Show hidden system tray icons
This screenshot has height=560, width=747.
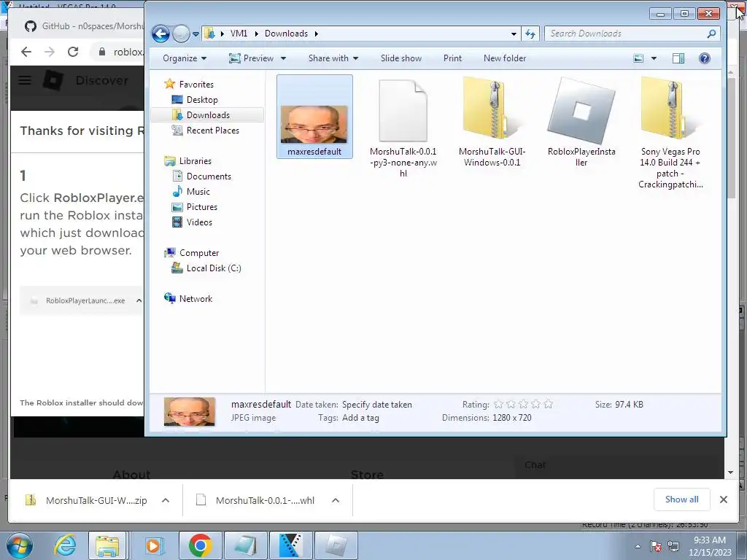pyautogui.click(x=638, y=546)
